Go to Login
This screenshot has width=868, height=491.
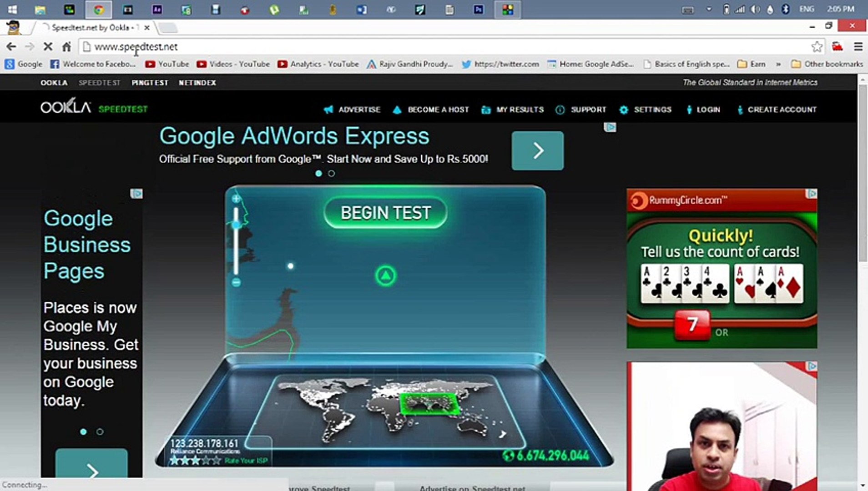click(x=708, y=110)
